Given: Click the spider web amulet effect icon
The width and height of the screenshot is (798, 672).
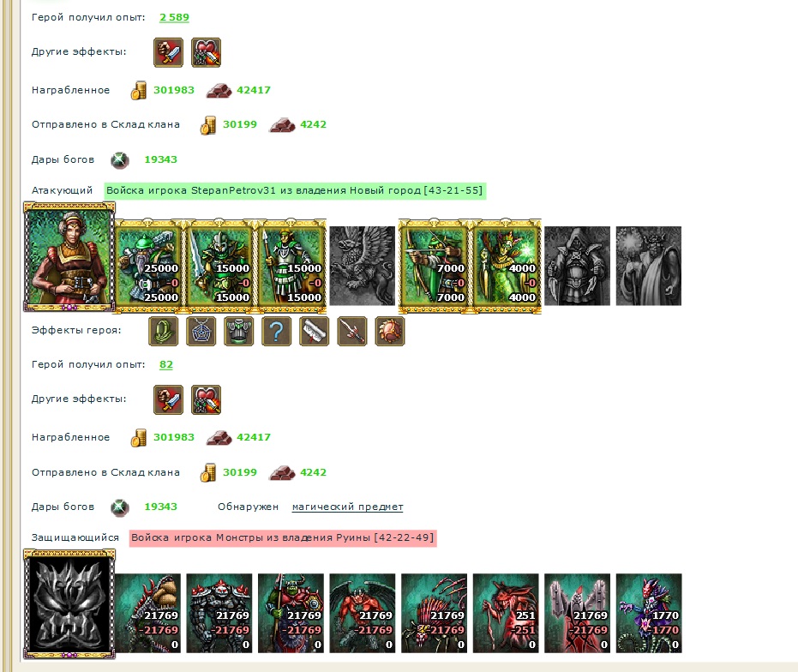Looking at the screenshot, I should click(x=201, y=332).
